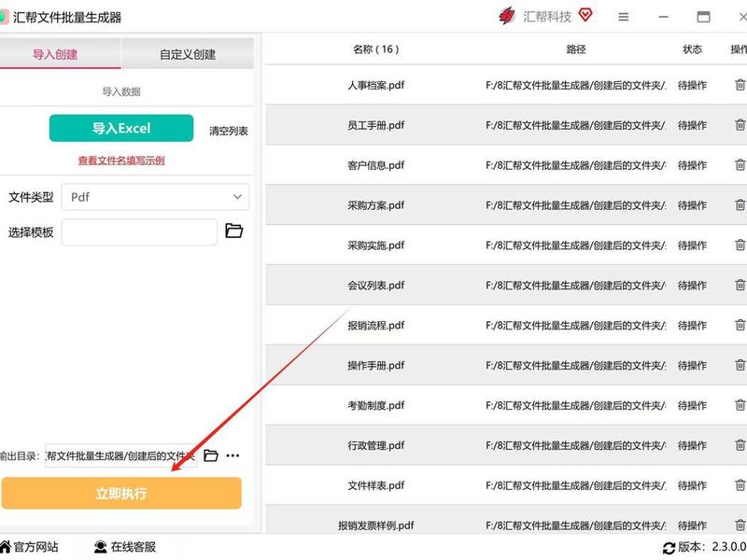The height and width of the screenshot is (560, 747).
Task: Click the path cell of 人事档案.pdf
Action: click(x=576, y=85)
